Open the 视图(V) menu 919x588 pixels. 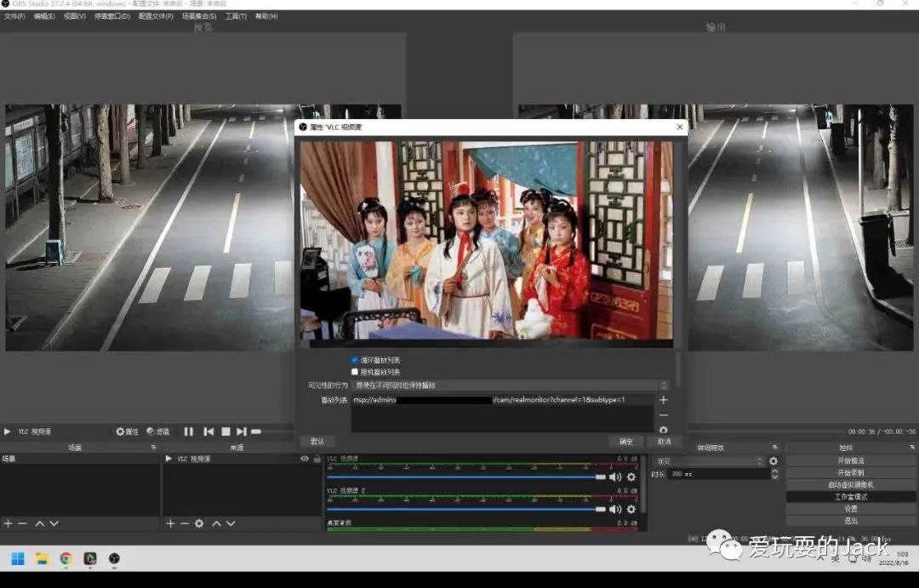point(74,16)
